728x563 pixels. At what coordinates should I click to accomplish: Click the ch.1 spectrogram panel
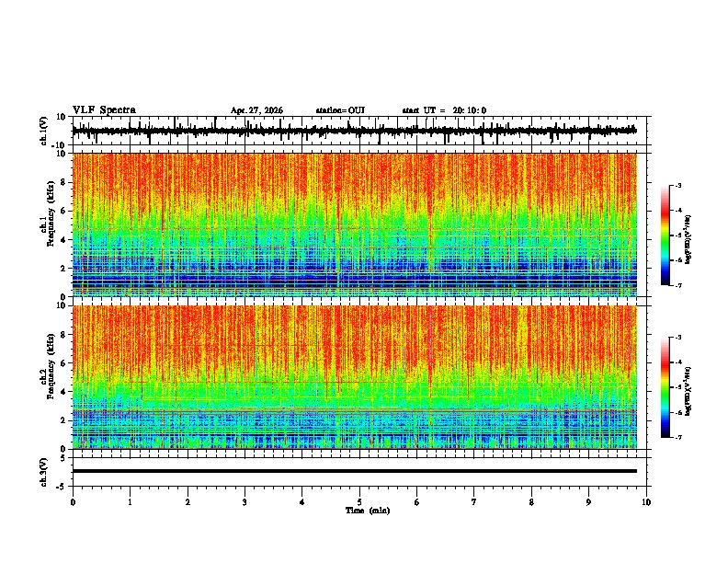point(355,224)
